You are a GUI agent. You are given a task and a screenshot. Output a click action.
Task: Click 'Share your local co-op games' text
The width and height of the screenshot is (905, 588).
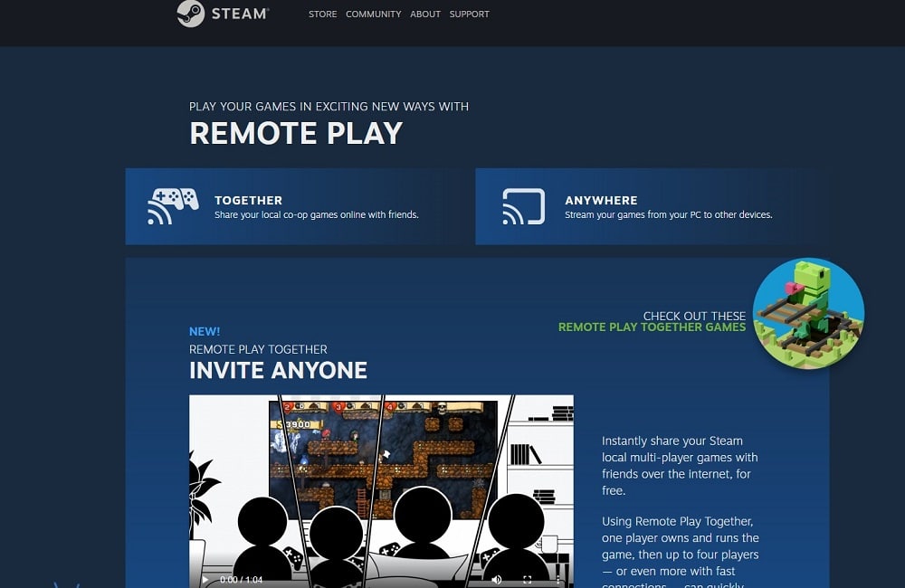316,214
